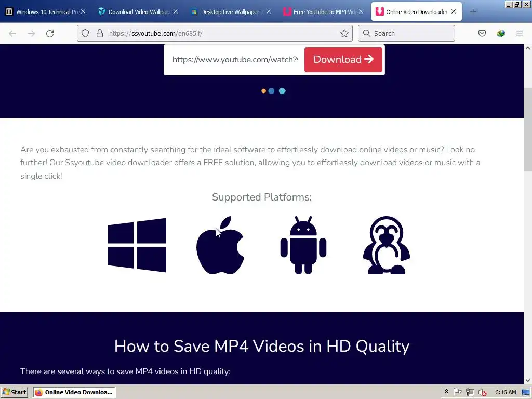Click the Free YouTube to MP4 tab favicon
The width and height of the screenshot is (532, 399).
(x=287, y=11)
